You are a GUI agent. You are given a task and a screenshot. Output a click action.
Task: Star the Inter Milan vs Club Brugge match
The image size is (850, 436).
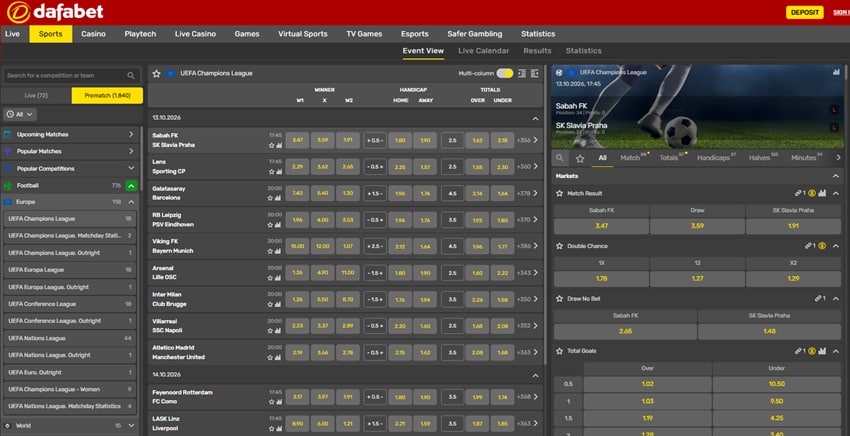tap(272, 305)
